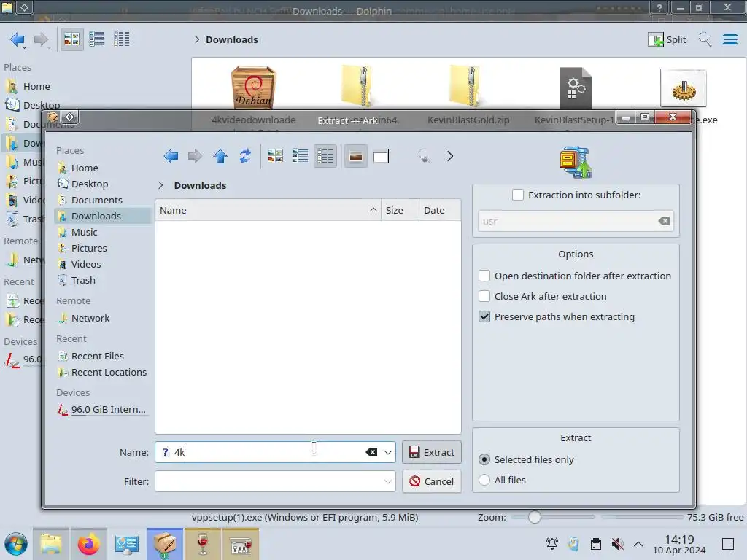Image resolution: width=747 pixels, height=560 pixels.
Task: Unmute audio in system tray
Action: click(x=617, y=544)
